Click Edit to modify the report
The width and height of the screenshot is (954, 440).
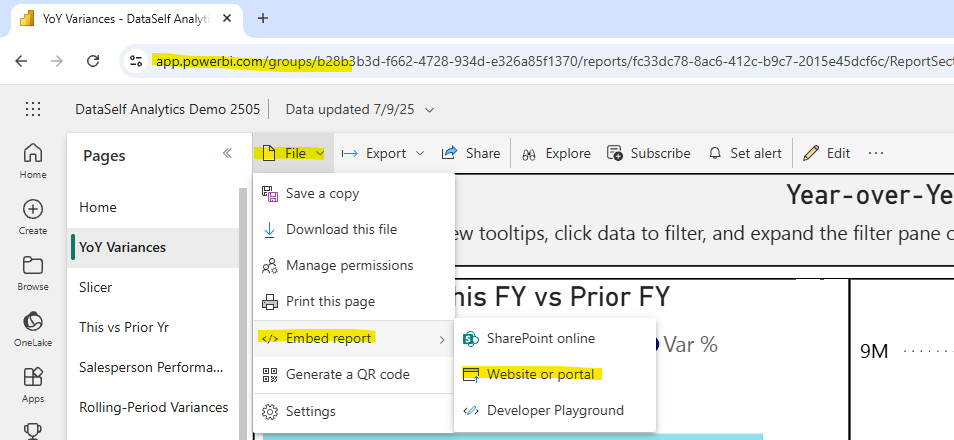pos(827,153)
